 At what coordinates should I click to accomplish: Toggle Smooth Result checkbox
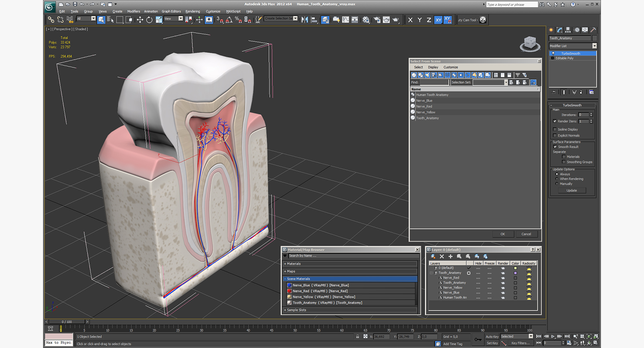pyautogui.click(x=555, y=147)
